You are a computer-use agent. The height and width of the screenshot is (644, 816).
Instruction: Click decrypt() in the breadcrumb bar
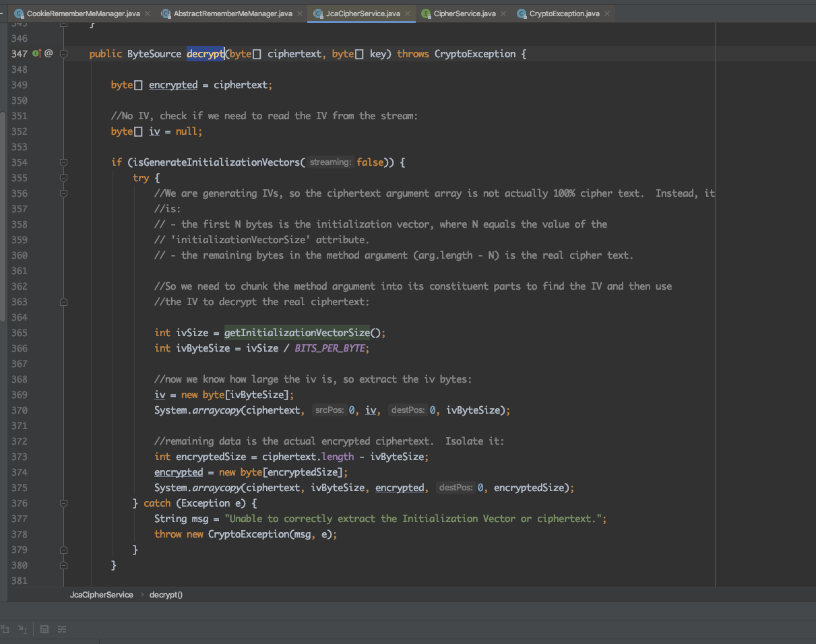click(x=166, y=595)
